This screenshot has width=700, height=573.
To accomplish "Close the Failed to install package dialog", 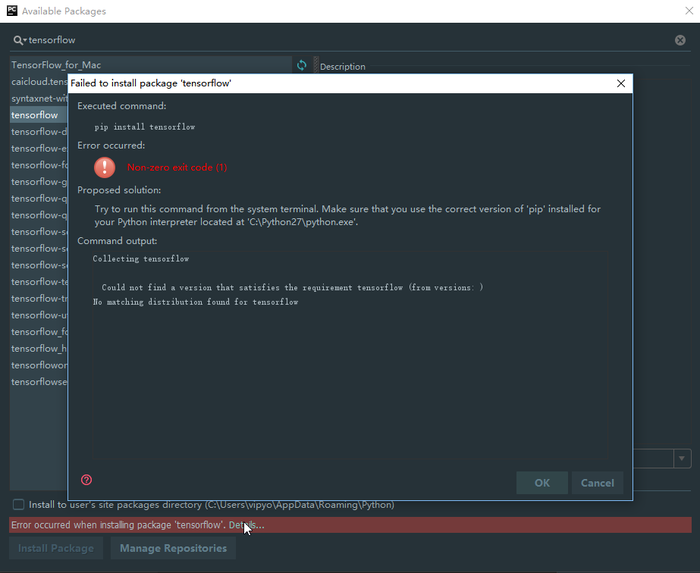I will point(621,84).
